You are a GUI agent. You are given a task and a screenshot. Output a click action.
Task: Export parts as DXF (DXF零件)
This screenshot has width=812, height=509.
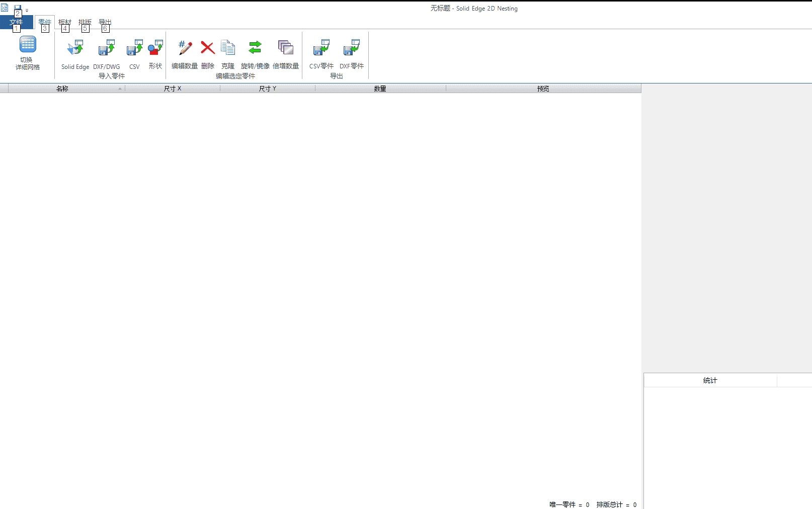pyautogui.click(x=352, y=54)
